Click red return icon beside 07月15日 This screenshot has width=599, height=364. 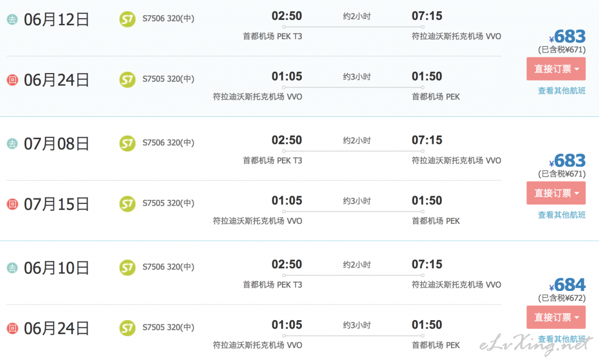pos(12,204)
